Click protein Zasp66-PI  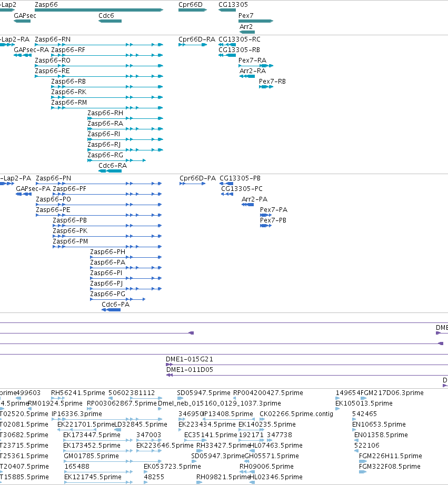[x=126, y=278]
